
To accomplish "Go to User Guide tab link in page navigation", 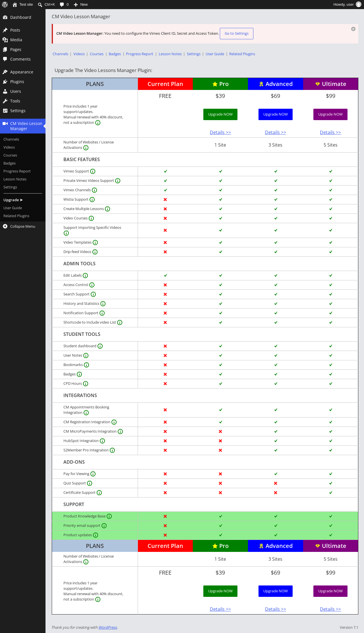I will (215, 54).
